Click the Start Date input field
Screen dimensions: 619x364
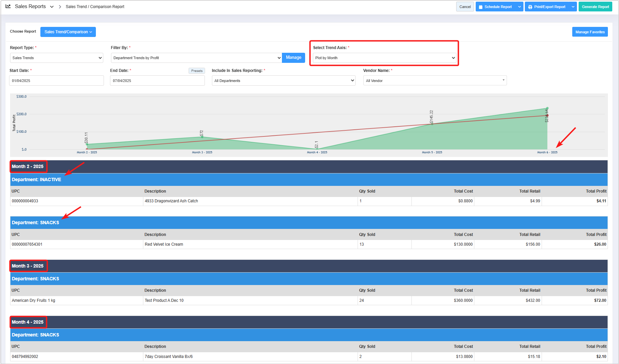[57, 81]
